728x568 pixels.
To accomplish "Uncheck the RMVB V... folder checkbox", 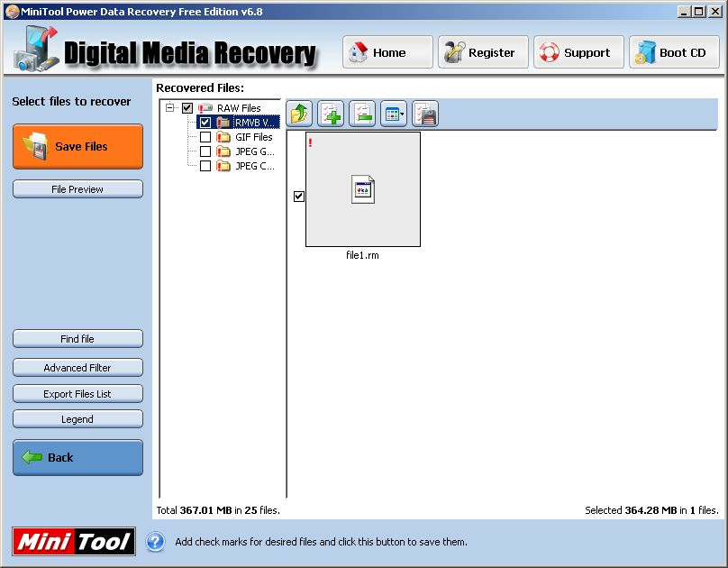I will 205,123.
